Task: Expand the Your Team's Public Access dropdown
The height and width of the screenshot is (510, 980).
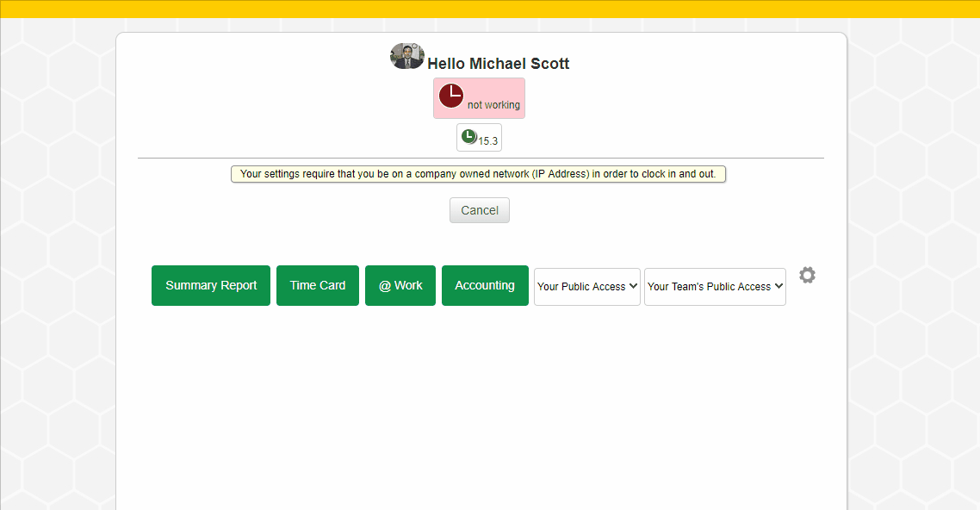Action: coord(715,287)
